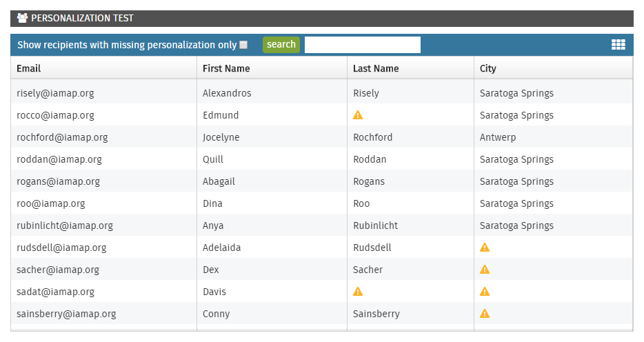The image size is (644, 342).
Task: Click the Email column header
Action: tap(104, 68)
